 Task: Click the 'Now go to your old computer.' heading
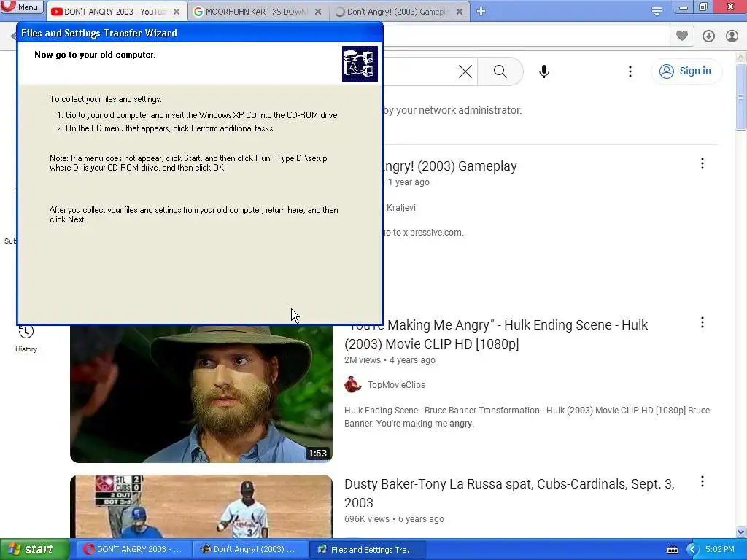tap(95, 55)
